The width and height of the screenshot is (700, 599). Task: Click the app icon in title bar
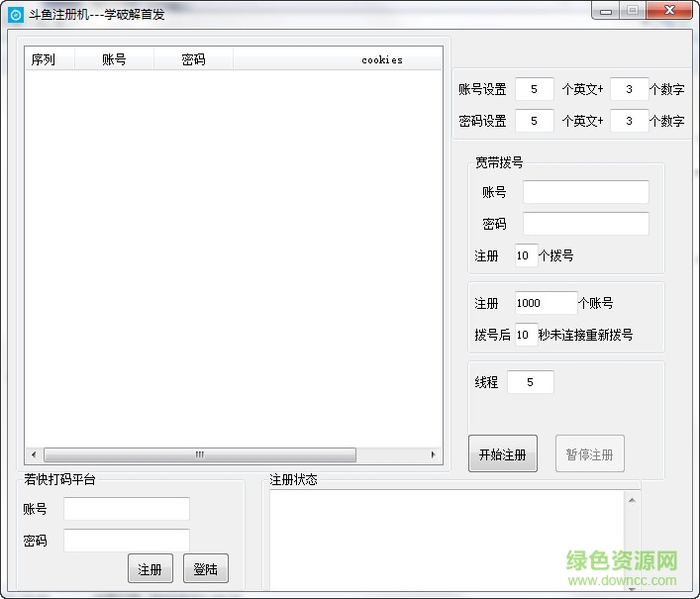coord(16,15)
